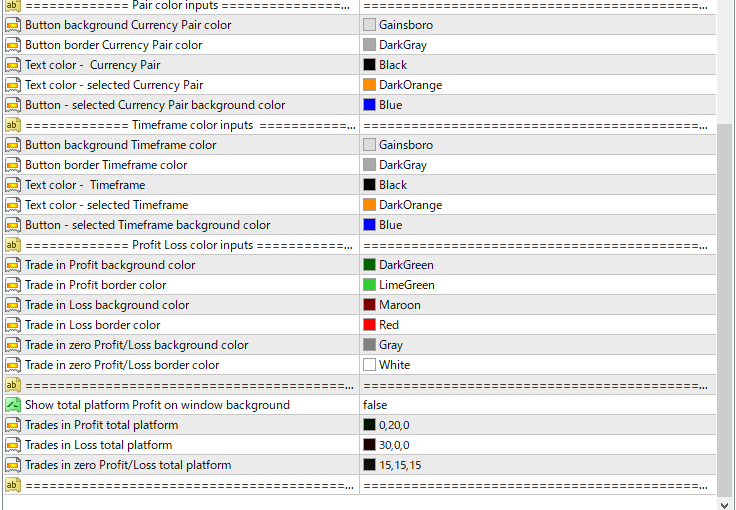Screen dimensions: 736x510
Task: Select the Show total platform Profit on window background label
Action: click(x=157, y=405)
